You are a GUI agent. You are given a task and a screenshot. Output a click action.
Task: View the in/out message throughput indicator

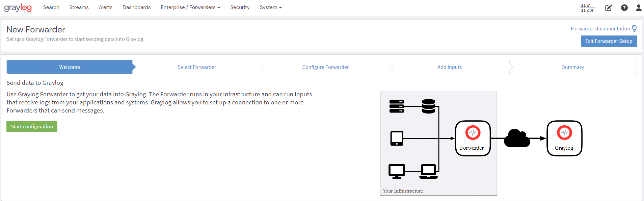587,8
